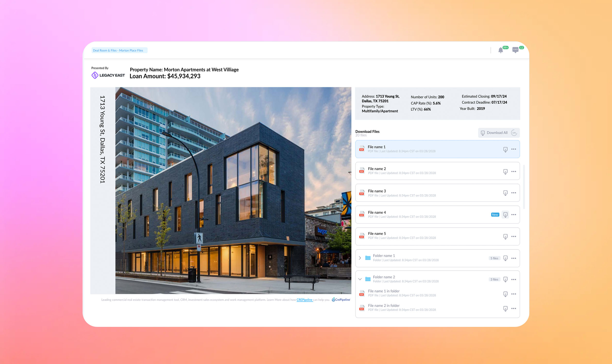Click the download icon for File name 4
612x364 pixels.
(505, 215)
